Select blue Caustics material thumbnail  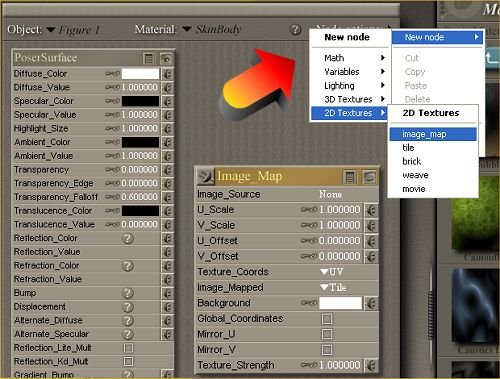(476, 305)
